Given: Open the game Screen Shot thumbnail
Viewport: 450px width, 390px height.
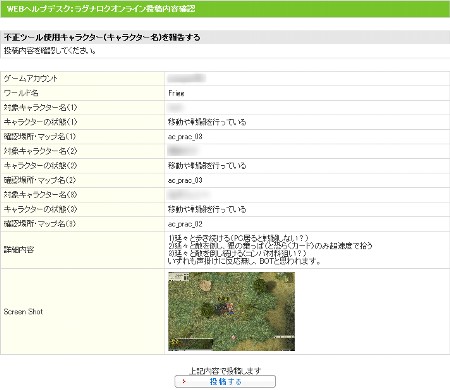Looking at the screenshot, I should pyautogui.click(x=231, y=311).
